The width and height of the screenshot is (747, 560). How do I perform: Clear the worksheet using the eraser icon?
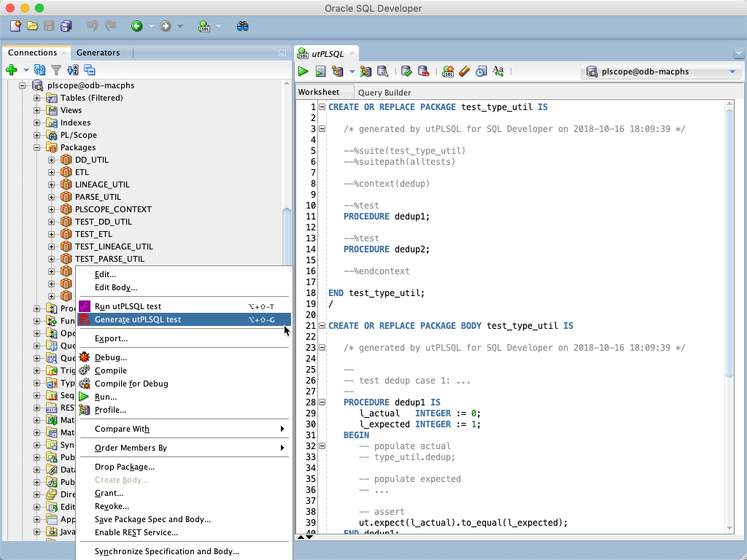(x=465, y=71)
